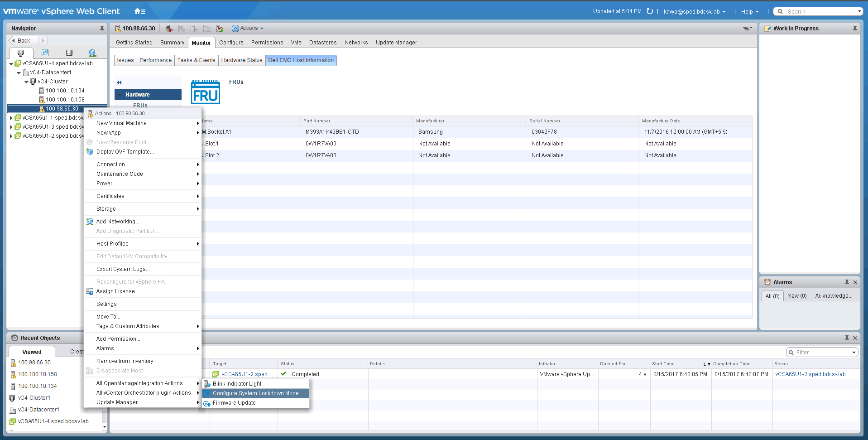Image resolution: width=868 pixels, height=440 pixels.
Task: Open the vSphere home menu icon
Action: [140, 11]
